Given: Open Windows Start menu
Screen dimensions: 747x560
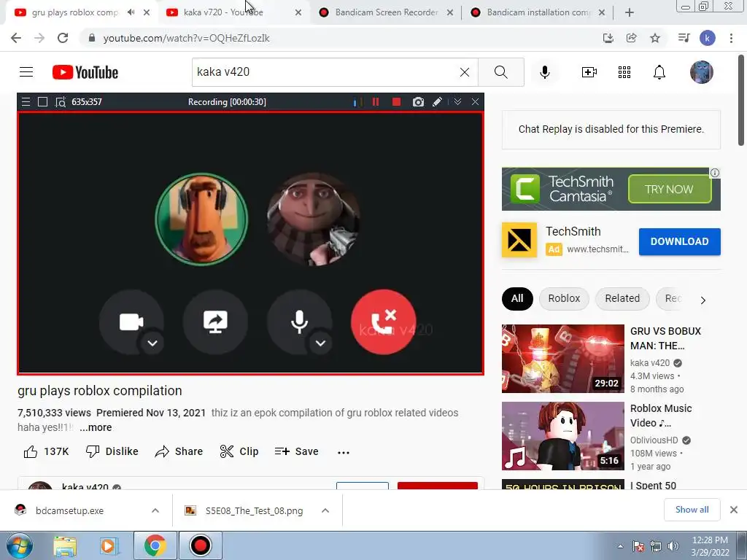Looking at the screenshot, I should (x=19, y=545).
